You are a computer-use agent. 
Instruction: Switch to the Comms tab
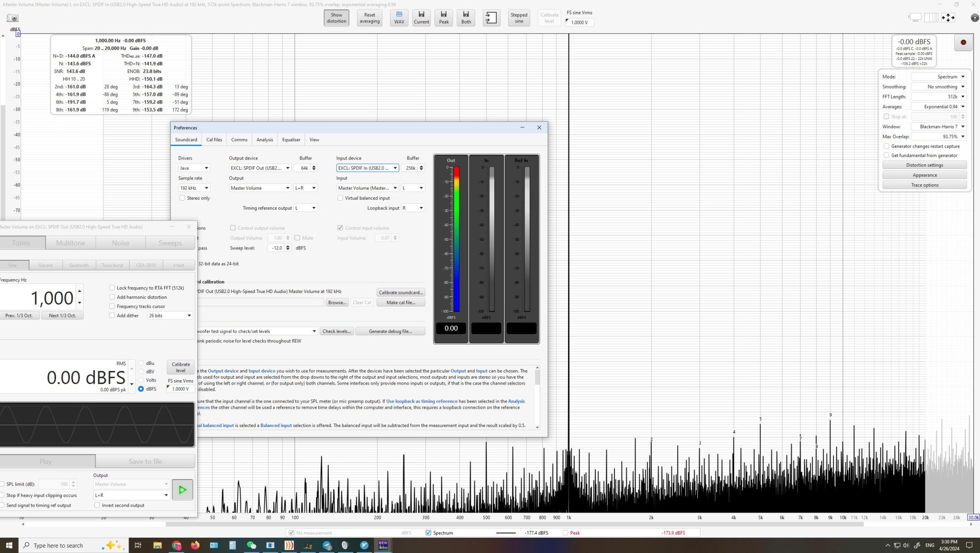pos(239,140)
